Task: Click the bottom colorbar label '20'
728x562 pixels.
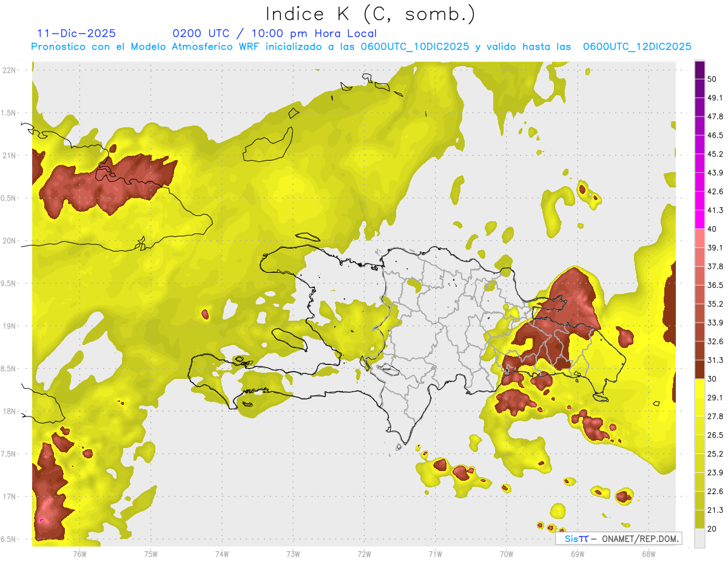Action: pyautogui.click(x=712, y=529)
